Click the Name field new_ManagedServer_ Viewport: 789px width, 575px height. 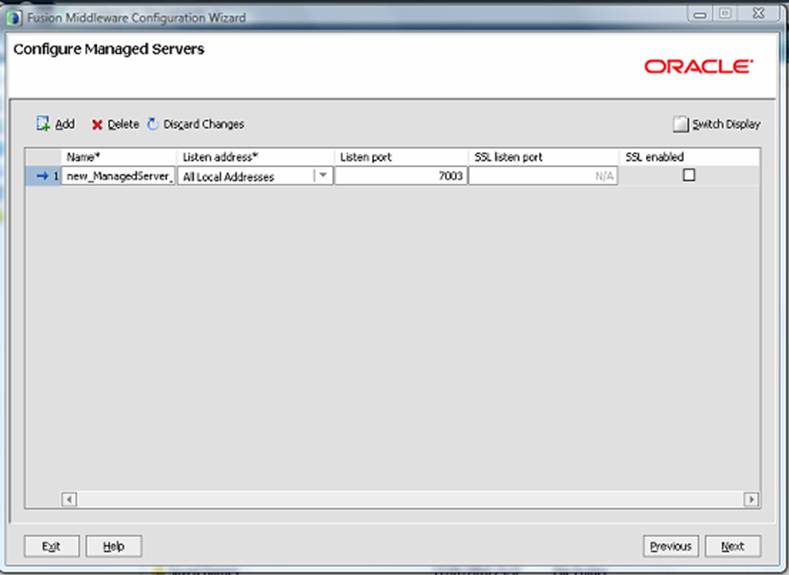[x=118, y=176]
